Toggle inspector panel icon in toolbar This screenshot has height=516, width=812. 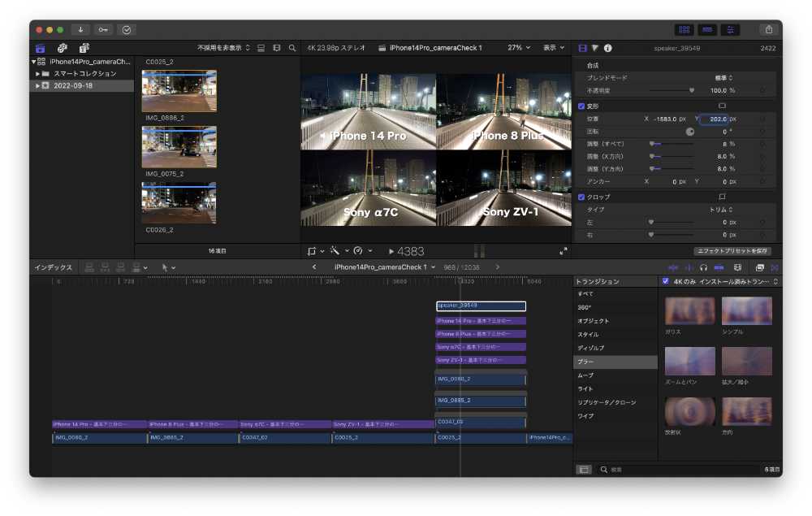[x=730, y=30]
